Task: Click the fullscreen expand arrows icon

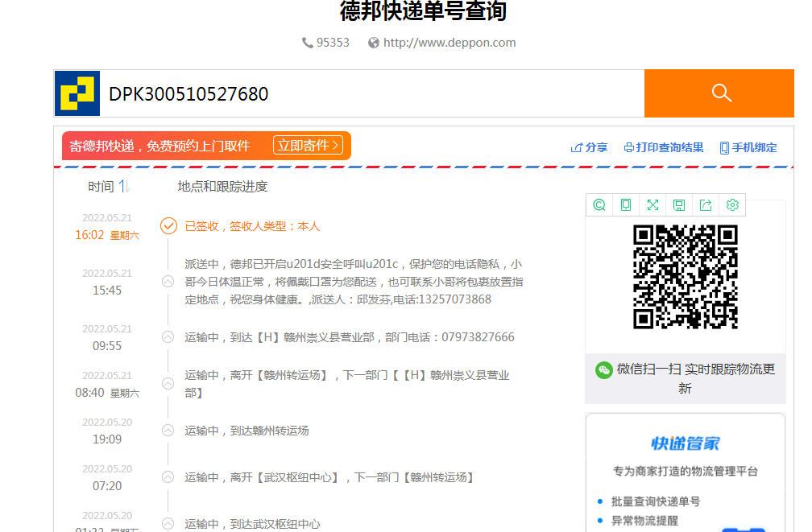Action: pyautogui.click(x=652, y=205)
